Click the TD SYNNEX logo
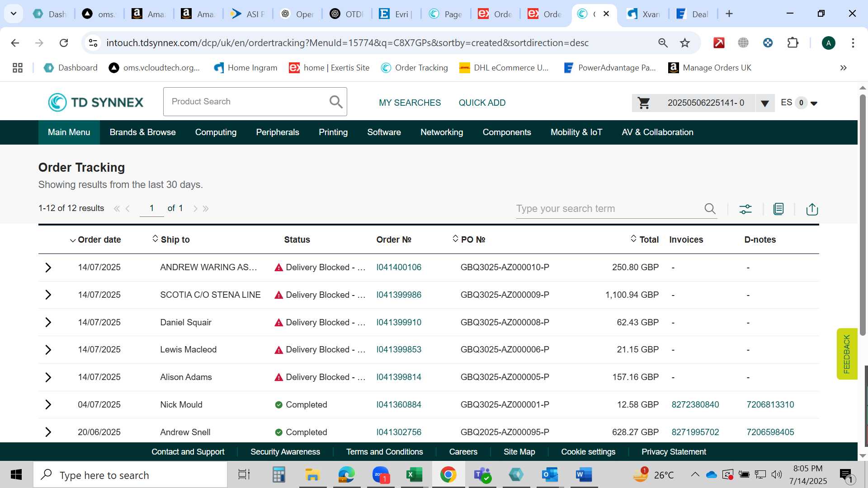The image size is (868, 488). pos(95,102)
